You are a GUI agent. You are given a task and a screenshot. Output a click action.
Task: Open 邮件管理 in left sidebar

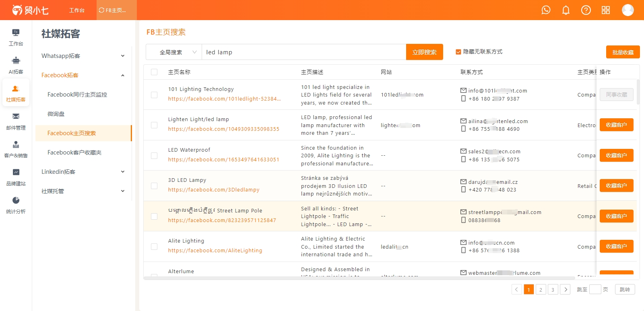pos(16,122)
